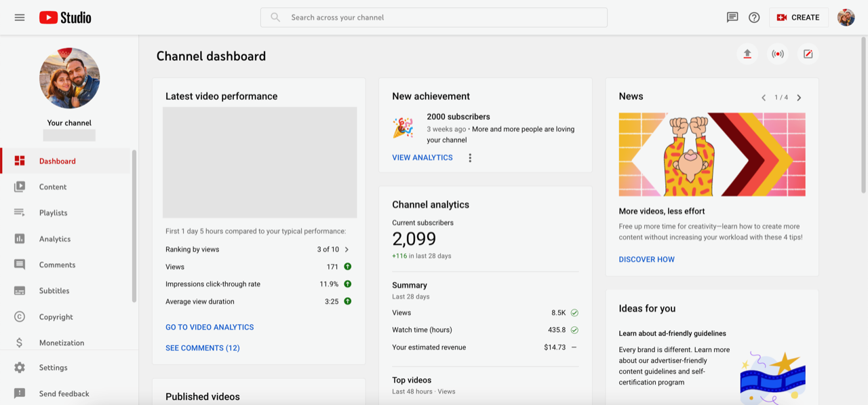The height and width of the screenshot is (405, 868).
Task: Open Content in the sidebar
Action: 65,187
